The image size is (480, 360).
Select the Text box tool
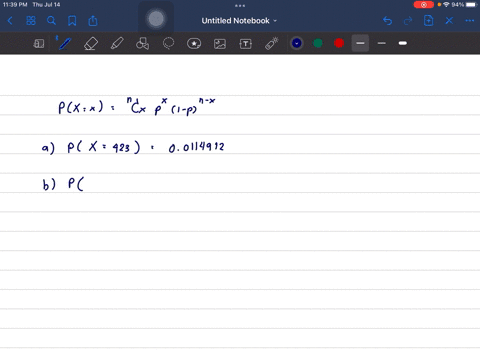pyautogui.click(x=246, y=44)
